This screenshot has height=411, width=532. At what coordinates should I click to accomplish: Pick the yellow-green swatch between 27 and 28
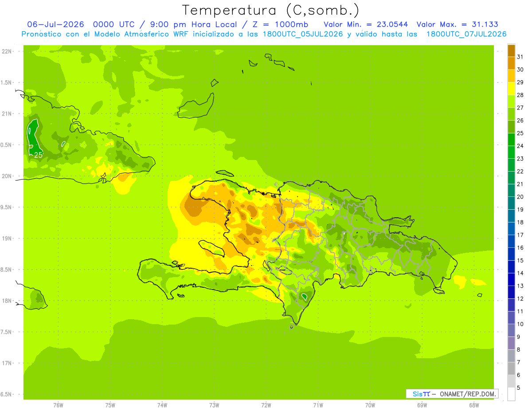(x=511, y=102)
